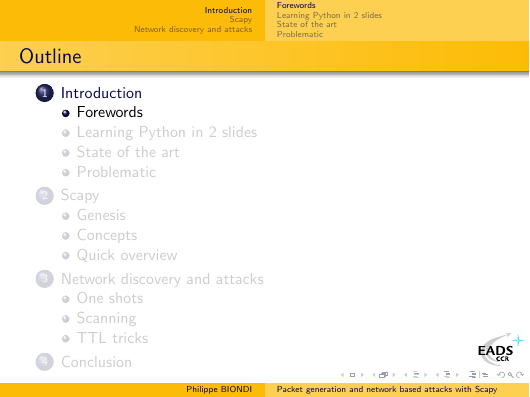Click the section navigation icon
This screenshot has width=530, height=397.
(447, 375)
